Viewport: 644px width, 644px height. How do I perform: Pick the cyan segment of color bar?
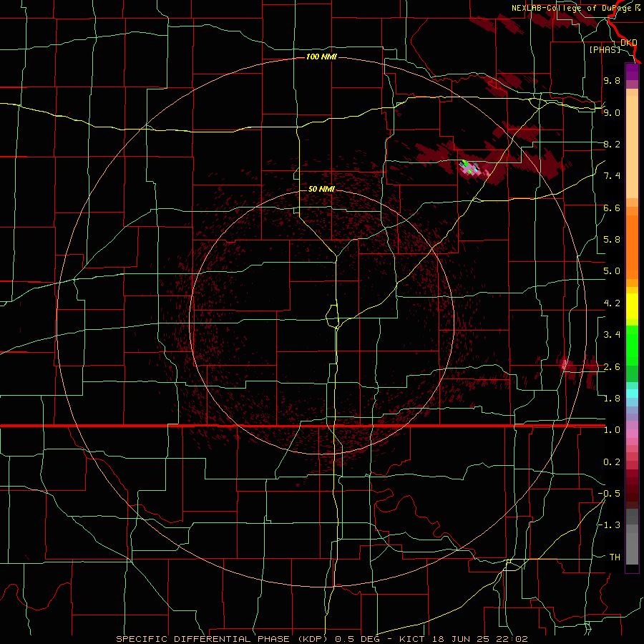click(632, 394)
